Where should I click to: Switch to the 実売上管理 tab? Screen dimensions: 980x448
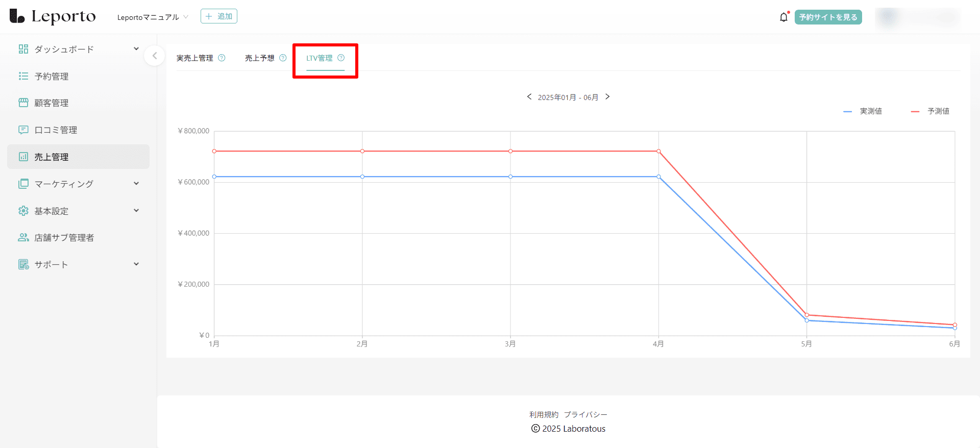[195, 58]
